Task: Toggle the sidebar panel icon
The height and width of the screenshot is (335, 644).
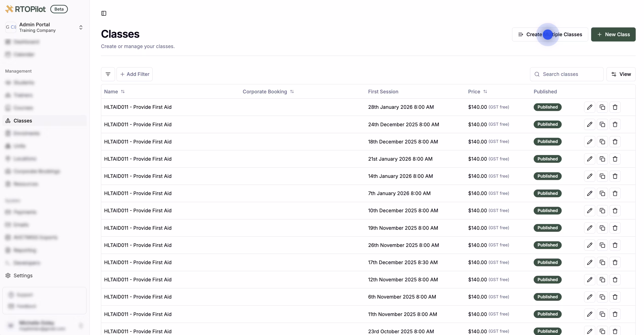Action: (104, 13)
